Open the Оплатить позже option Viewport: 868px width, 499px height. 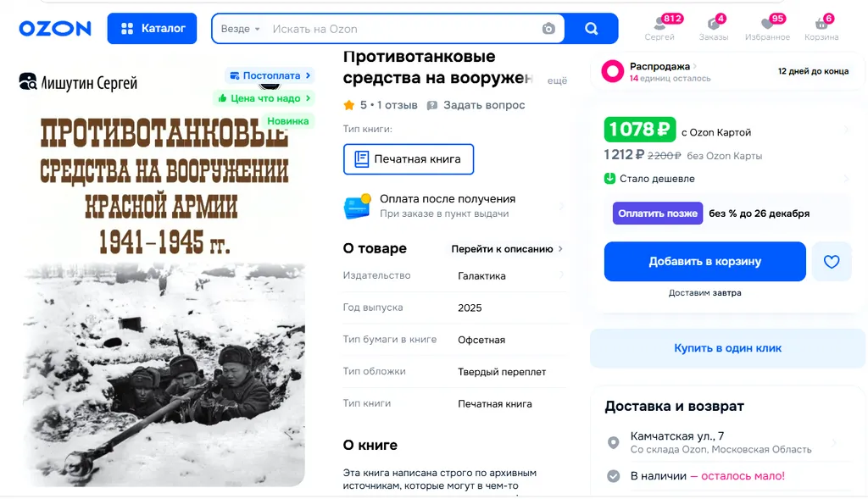[x=657, y=213]
